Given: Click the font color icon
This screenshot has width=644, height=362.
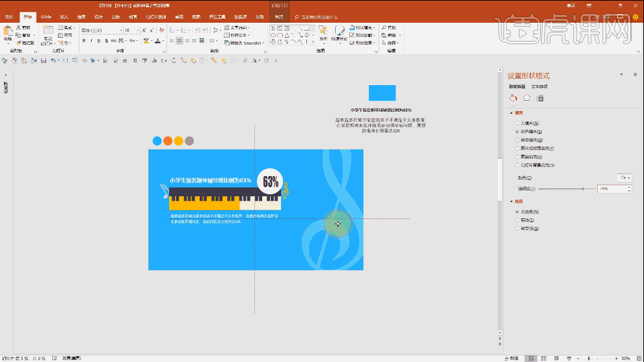Looking at the screenshot, I should click(x=157, y=40).
